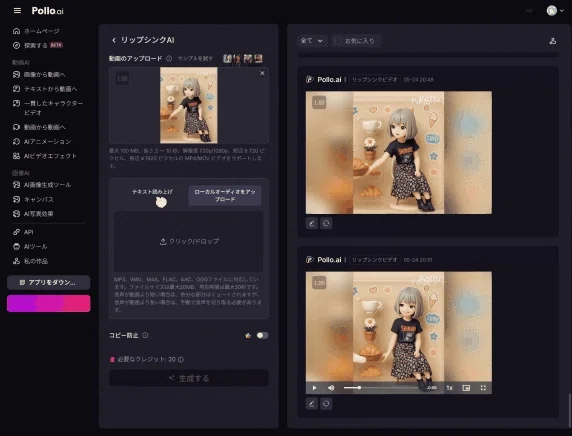572x436 pixels.
Task: Open the hamburger menu beside Pollo.ai logo
Action: [x=17, y=11]
